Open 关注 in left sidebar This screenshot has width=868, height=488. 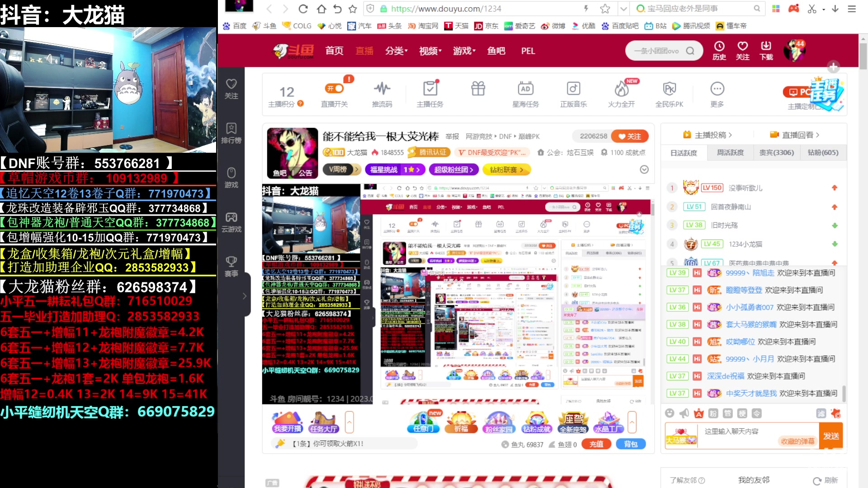point(231,89)
